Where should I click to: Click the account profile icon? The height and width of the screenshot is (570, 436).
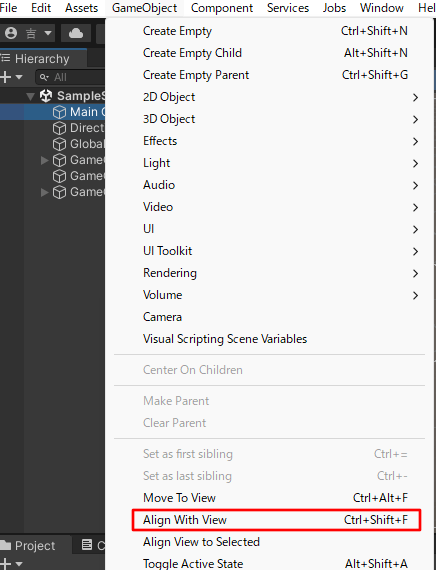[x=11, y=33]
